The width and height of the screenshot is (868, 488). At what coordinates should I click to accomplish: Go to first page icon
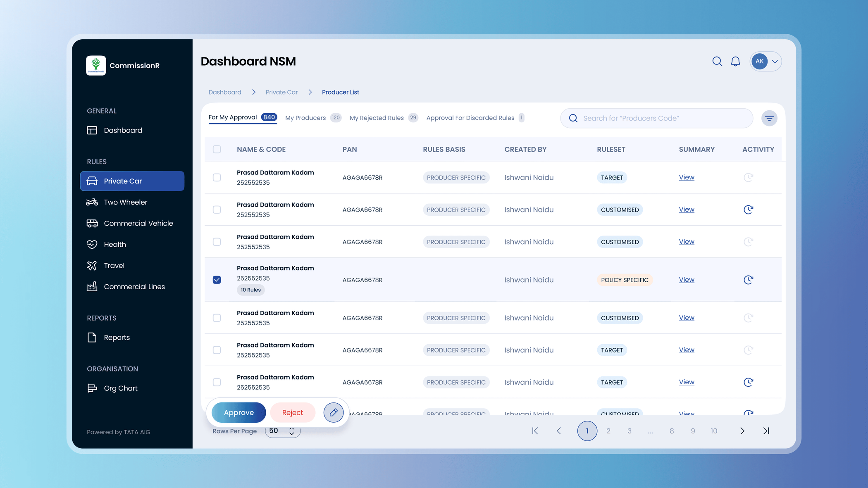pyautogui.click(x=535, y=431)
